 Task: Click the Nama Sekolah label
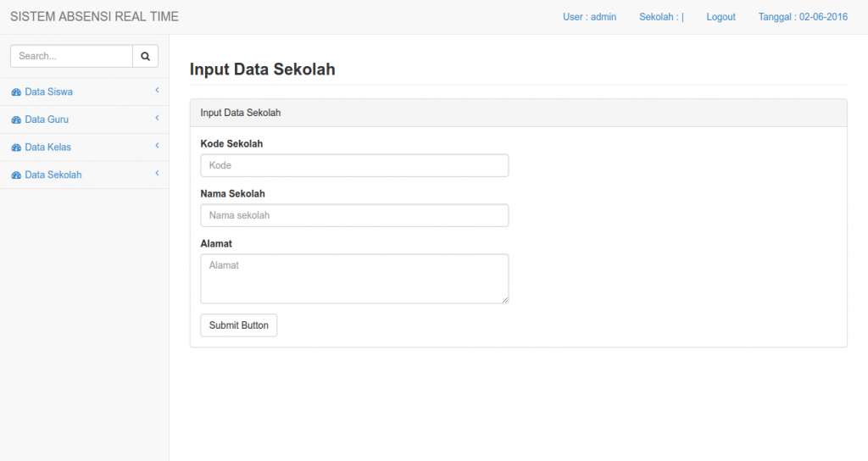(232, 194)
